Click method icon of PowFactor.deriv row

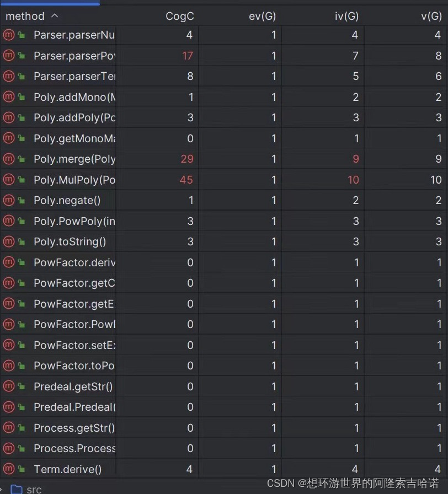pos(9,262)
